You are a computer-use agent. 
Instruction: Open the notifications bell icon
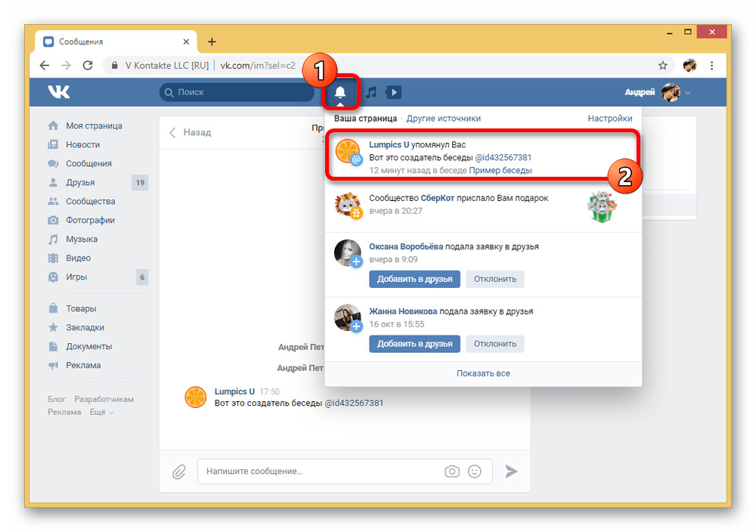pyautogui.click(x=340, y=91)
